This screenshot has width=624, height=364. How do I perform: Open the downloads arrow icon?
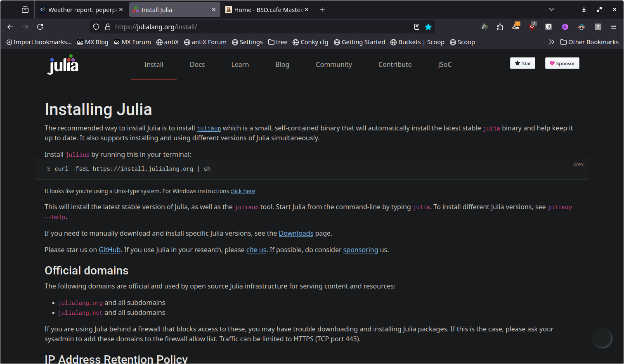point(584,9)
